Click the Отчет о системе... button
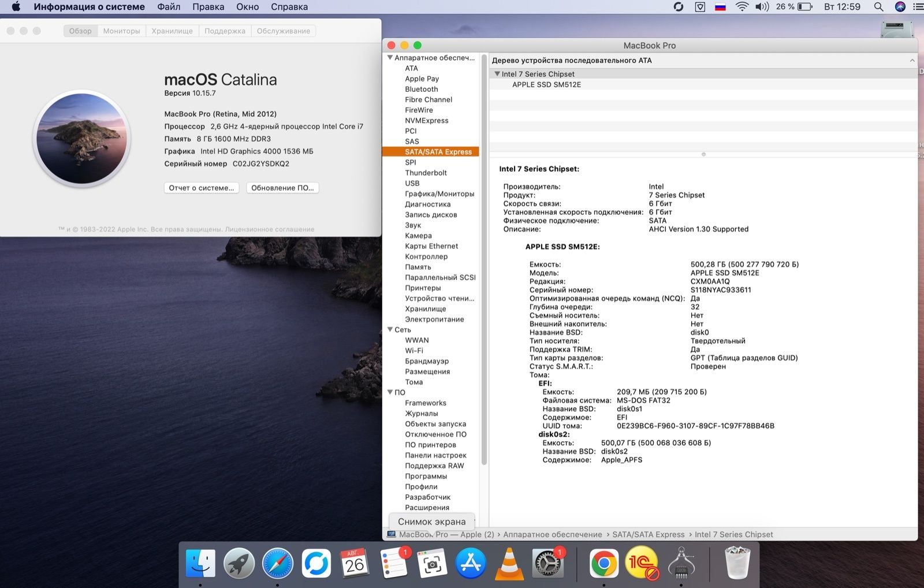Viewport: 924px width, 588px height. click(x=202, y=188)
